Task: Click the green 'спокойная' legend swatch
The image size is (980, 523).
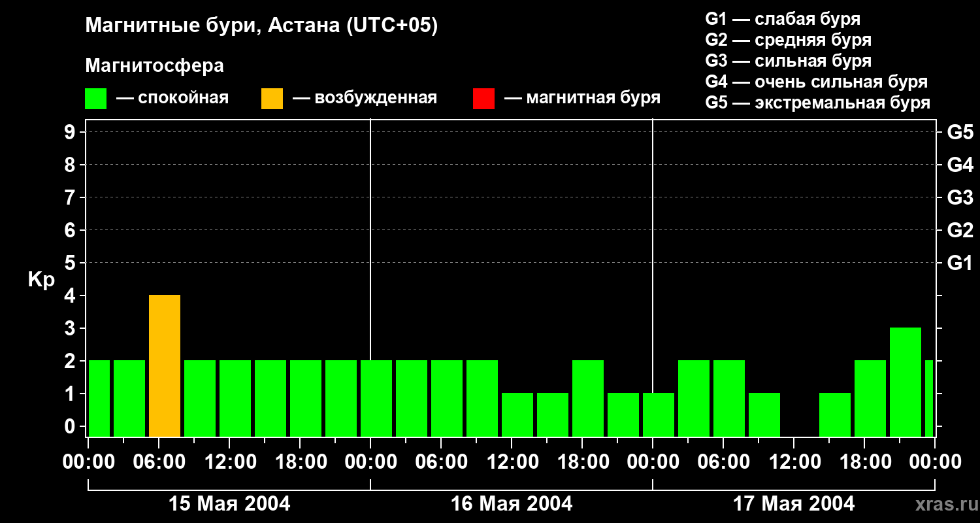Action: coord(95,98)
